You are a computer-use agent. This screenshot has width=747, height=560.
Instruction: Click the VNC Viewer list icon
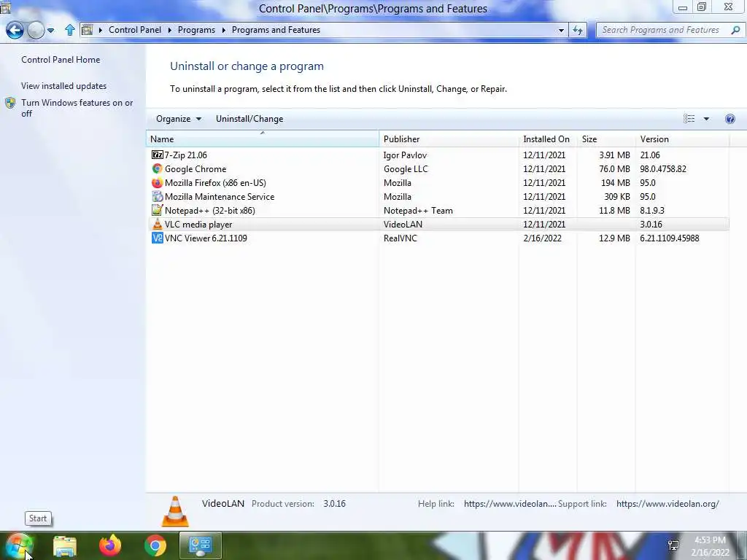tap(158, 238)
